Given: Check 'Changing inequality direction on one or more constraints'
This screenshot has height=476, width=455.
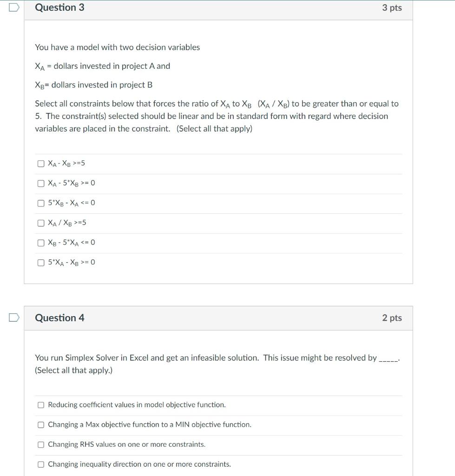Looking at the screenshot, I should click(x=41, y=463).
